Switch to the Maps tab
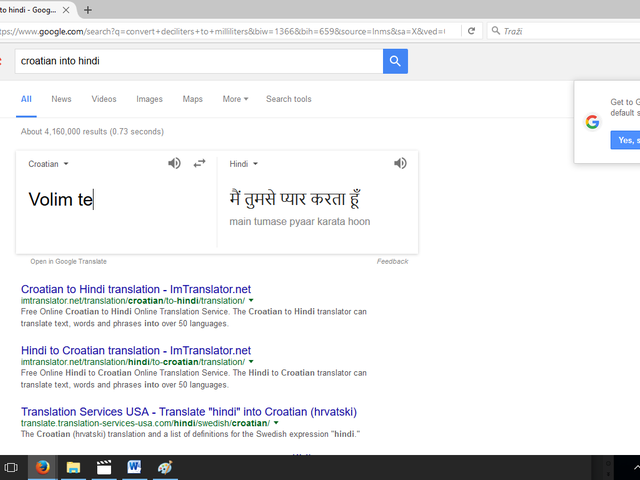 (x=192, y=99)
